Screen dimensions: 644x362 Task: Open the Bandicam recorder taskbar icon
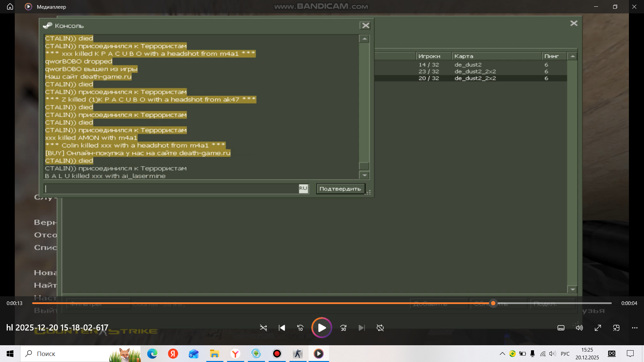coord(277,354)
